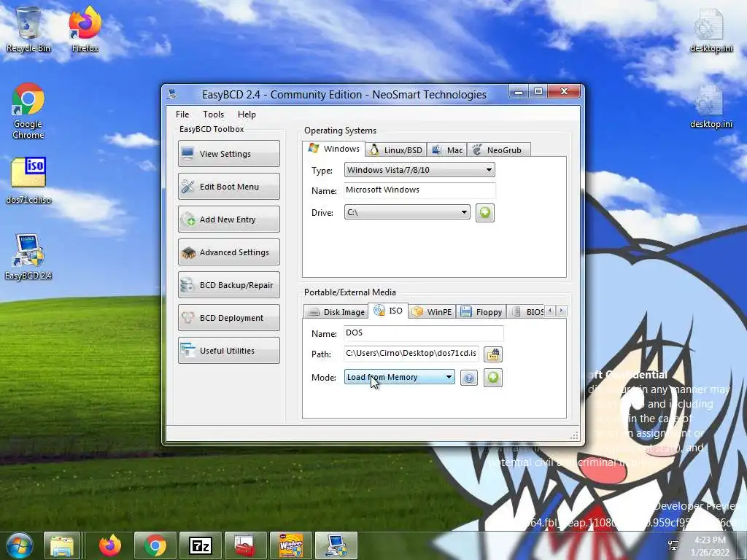Switch to the Disk Image tab

336,312
